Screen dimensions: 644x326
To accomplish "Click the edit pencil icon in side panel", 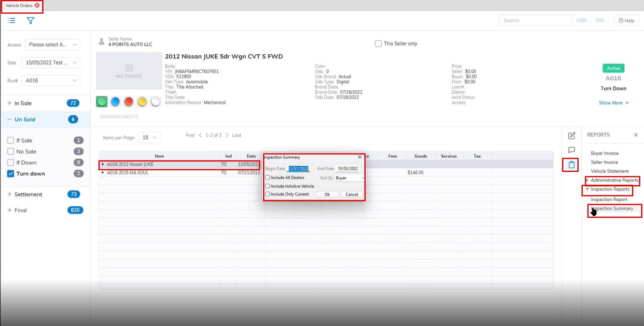I will [x=572, y=135].
